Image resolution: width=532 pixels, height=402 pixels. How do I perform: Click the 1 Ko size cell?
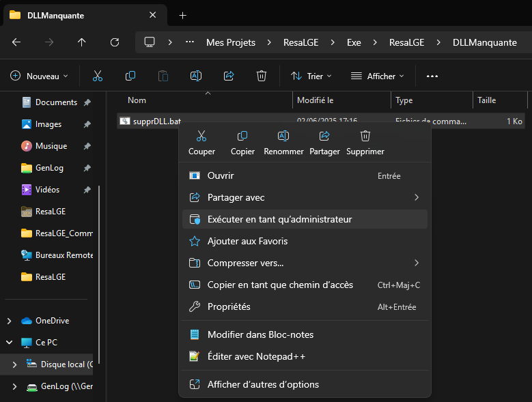pyautogui.click(x=514, y=121)
